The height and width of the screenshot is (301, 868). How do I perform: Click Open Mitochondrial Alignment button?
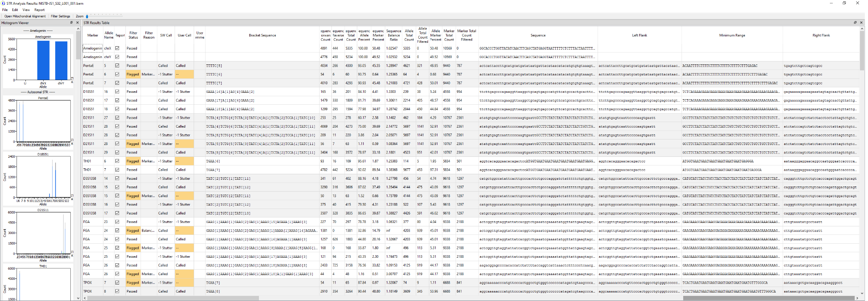pyautogui.click(x=25, y=17)
